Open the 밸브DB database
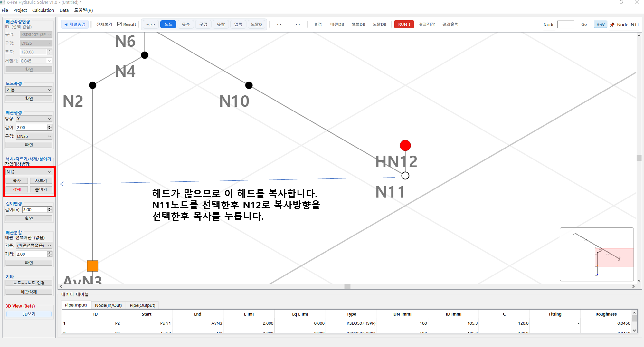The height and width of the screenshot is (347, 644). pyautogui.click(x=358, y=24)
